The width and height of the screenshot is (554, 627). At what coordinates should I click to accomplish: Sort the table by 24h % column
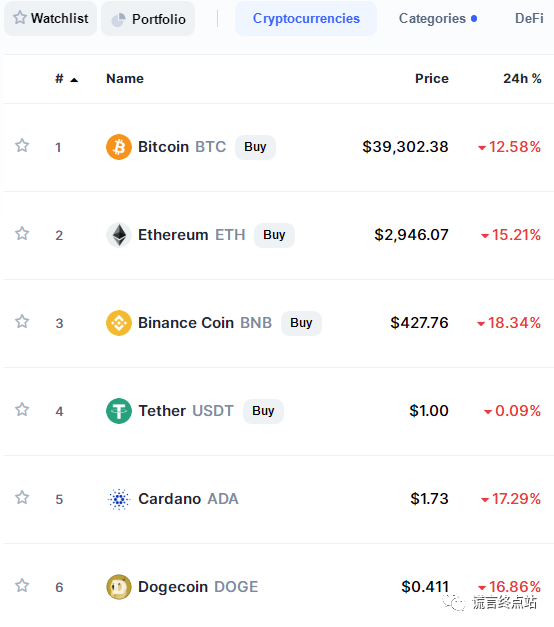[x=522, y=78]
